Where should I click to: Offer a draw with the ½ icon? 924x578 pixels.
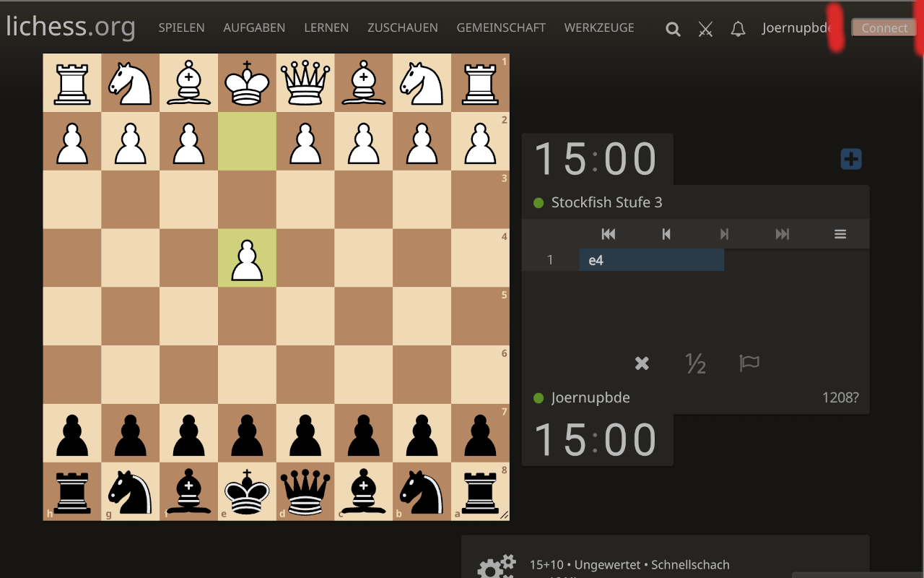coord(695,363)
